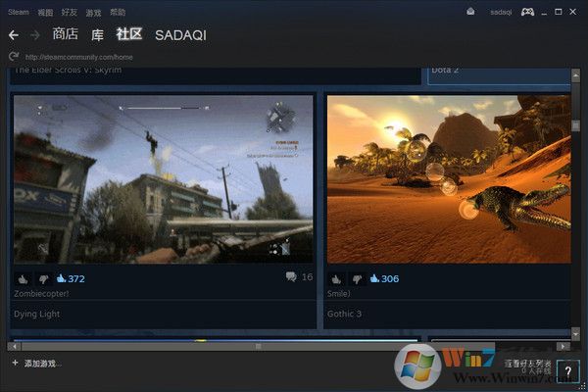Click the plus icon to add a game
Image resolution: width=588 pixels, height=392 pixels.
pos(15,363)
